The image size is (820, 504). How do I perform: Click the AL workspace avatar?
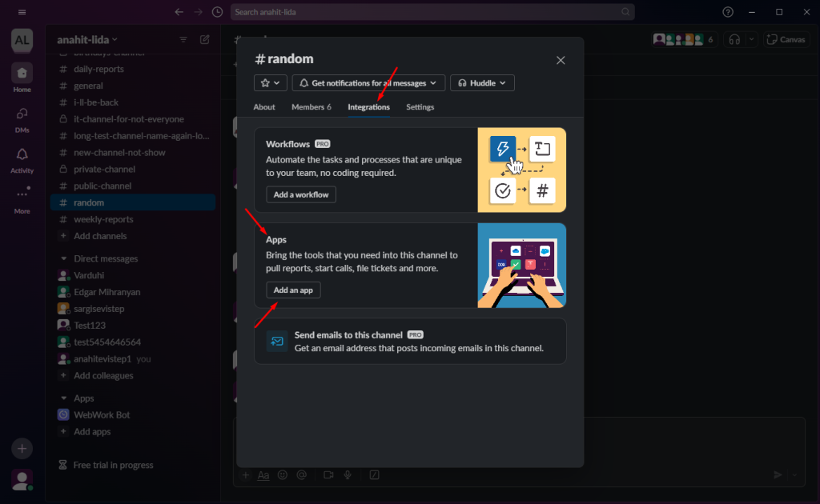tap(22, 40)
